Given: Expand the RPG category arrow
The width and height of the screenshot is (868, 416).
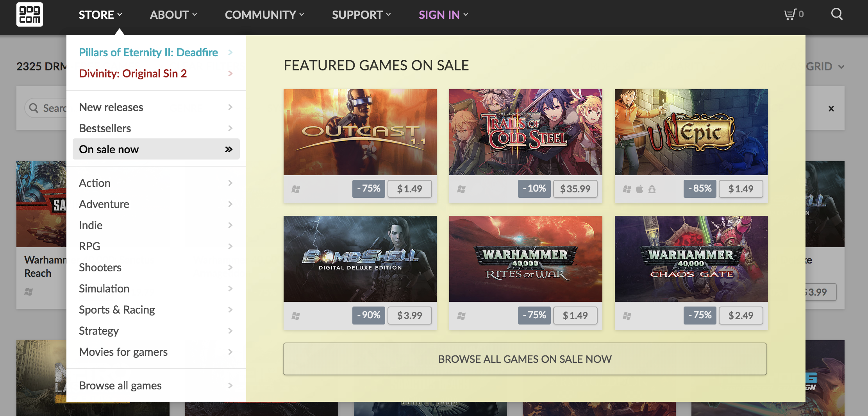Looking at the screenshot, I should tap(230, 246).
